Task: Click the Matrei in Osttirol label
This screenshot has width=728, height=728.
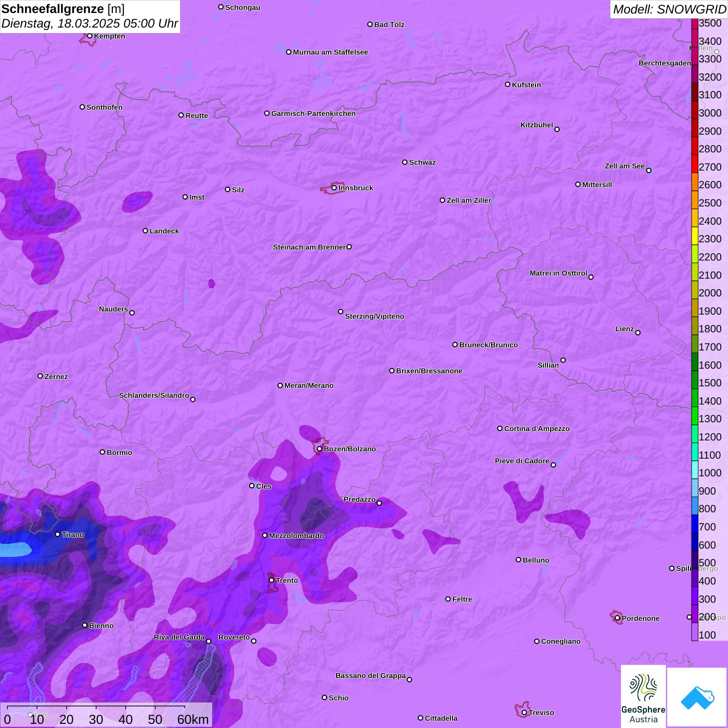Action: point(558,273)
